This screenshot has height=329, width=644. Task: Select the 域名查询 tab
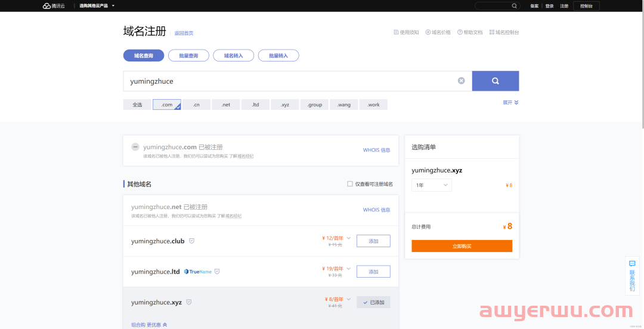[144, 56]
